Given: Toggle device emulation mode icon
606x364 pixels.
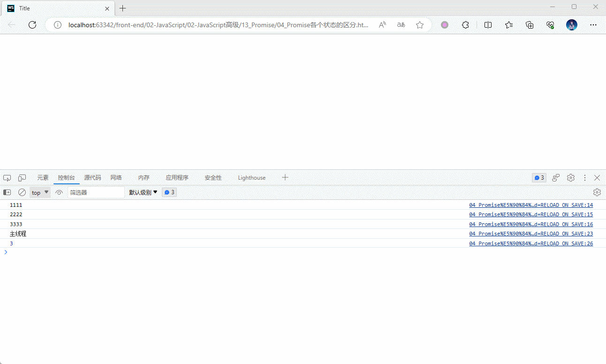Looking at the screenshot, I should [22, 178].
